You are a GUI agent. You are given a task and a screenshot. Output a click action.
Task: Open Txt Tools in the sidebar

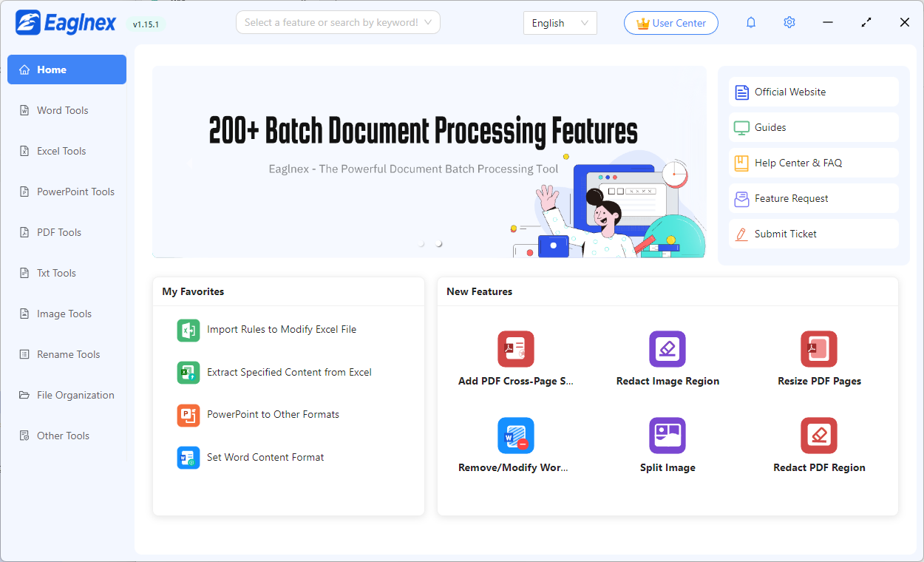point(67,273)
